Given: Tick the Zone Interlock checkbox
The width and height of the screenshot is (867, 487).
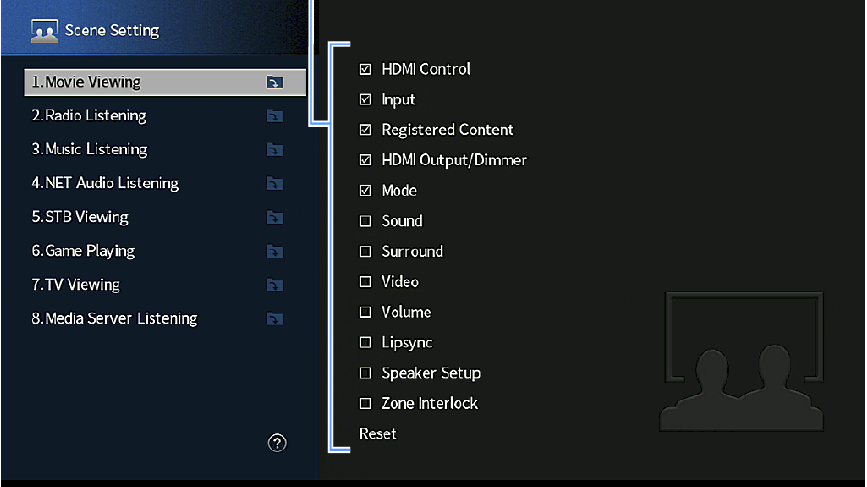Looking at the screenshot, I should pyautogui.click(x=365, y=404).
